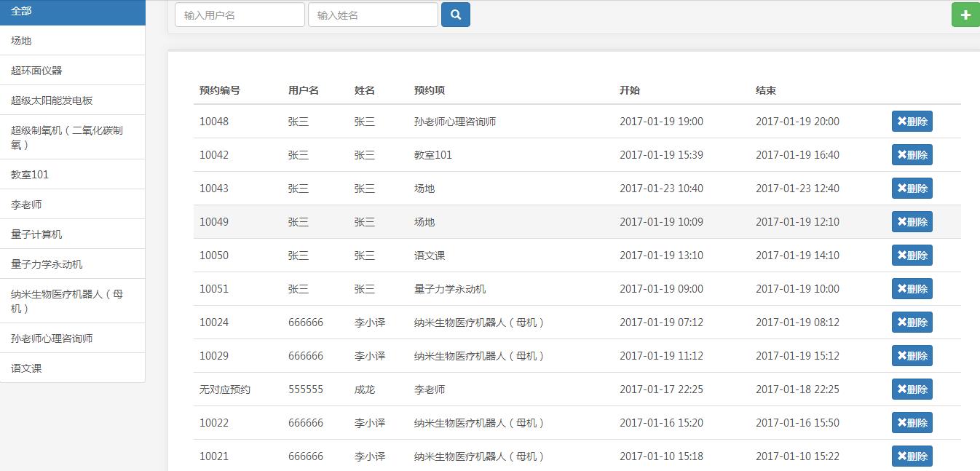Click the 开始 column header
The width and height of the screenshot is (980, 471).
click(x=630, y=90)
